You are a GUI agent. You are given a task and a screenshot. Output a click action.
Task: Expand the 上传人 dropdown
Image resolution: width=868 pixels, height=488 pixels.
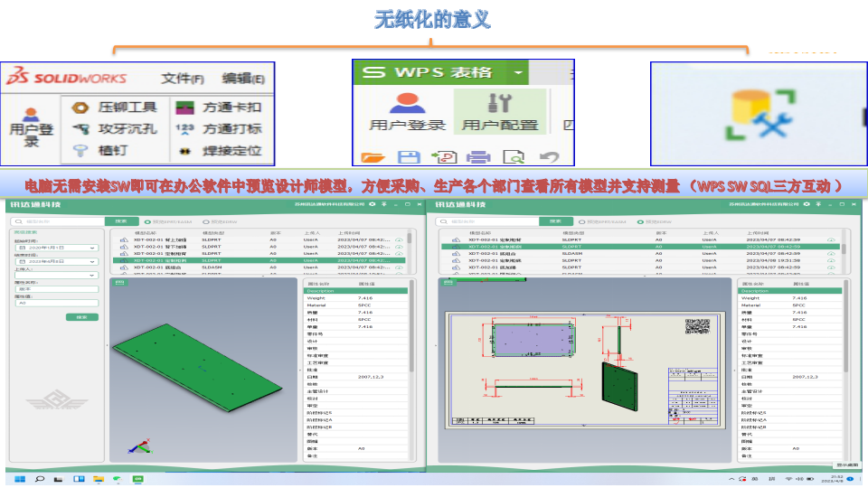click(x=92, y=275)
